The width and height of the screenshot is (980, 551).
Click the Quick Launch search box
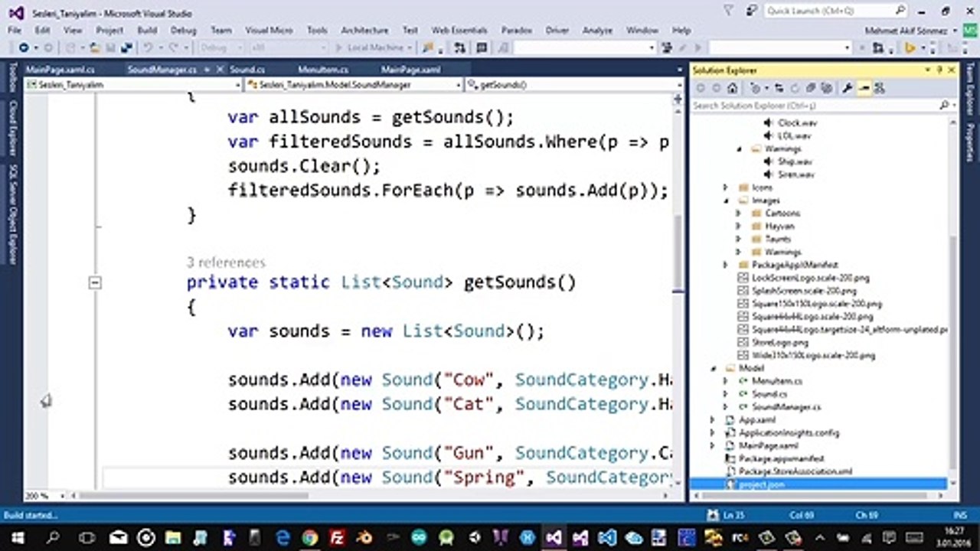click(835, 11)
